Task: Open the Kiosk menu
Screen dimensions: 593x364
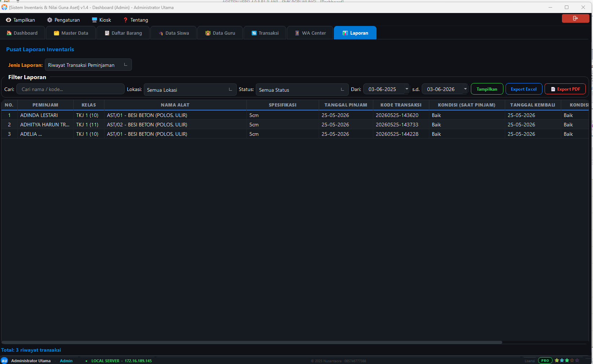Action: (x=102, y=20)
